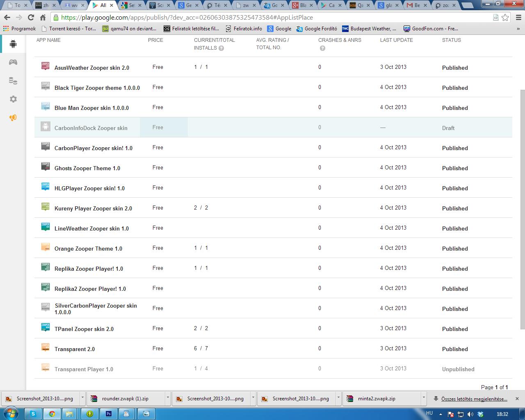The height and width of the screenshot is (420, 525).
Task: Show help for Crashes & ANRs column
Action: click(x=322, y=48)
